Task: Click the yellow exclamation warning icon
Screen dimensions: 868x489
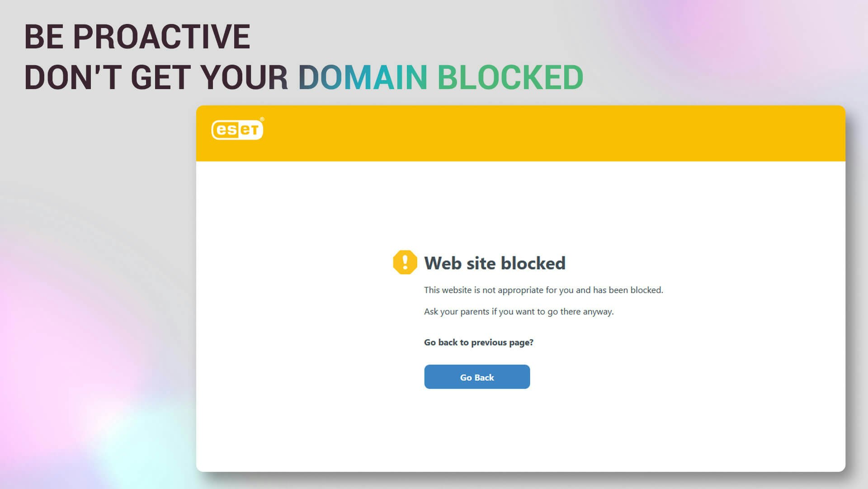Action: (x=405, y=262)
